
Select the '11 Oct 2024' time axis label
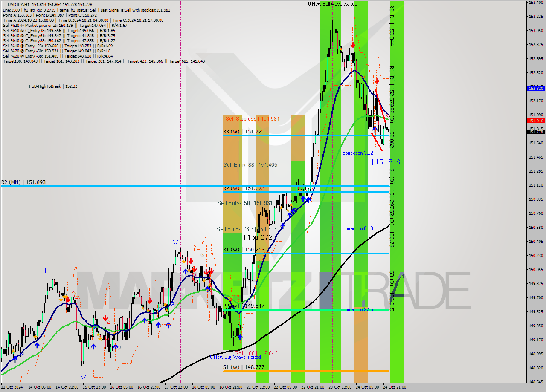(12, 387)
